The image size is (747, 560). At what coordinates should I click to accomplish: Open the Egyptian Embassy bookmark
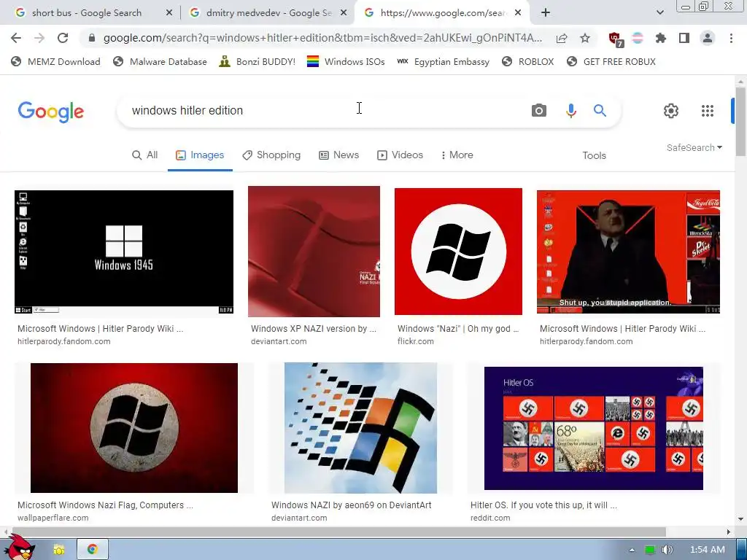[x=443, y=61]
